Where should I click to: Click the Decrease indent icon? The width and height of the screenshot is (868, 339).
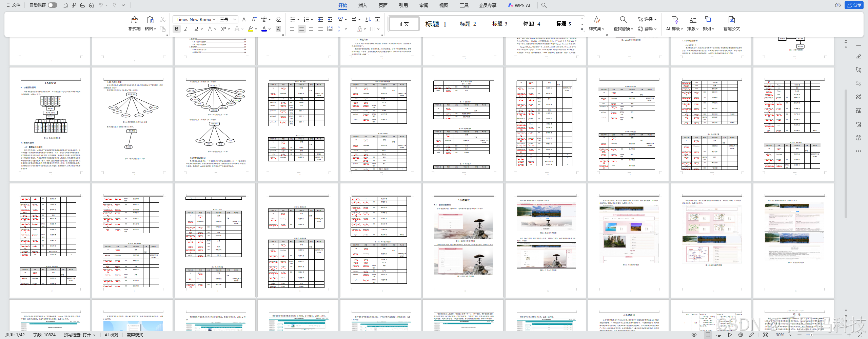(x=320, y=19)
